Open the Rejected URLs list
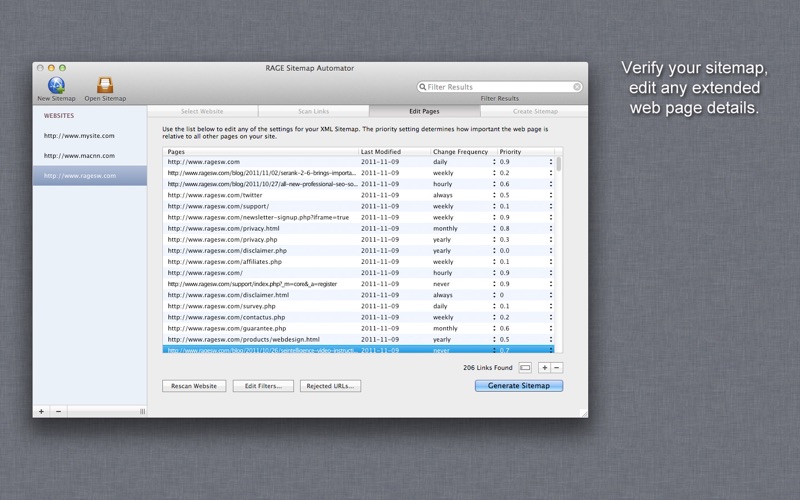Viewport: 800px width, 500px height. tap(330, 386)
